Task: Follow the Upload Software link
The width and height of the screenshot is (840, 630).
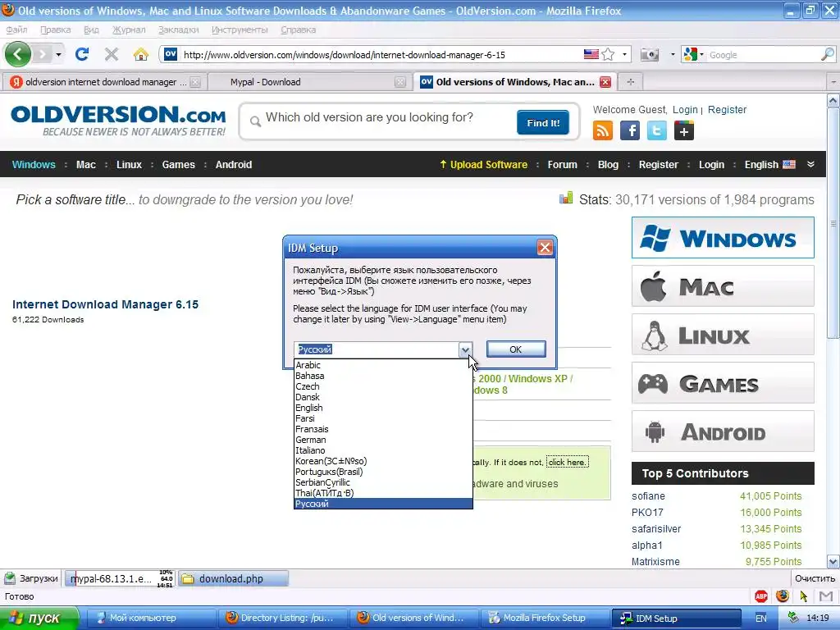Action: 483,164
